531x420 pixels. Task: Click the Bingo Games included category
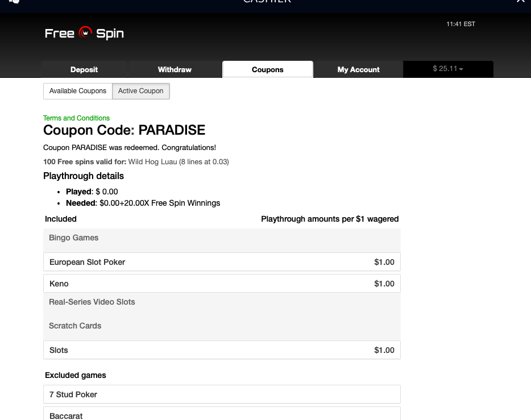222,238
